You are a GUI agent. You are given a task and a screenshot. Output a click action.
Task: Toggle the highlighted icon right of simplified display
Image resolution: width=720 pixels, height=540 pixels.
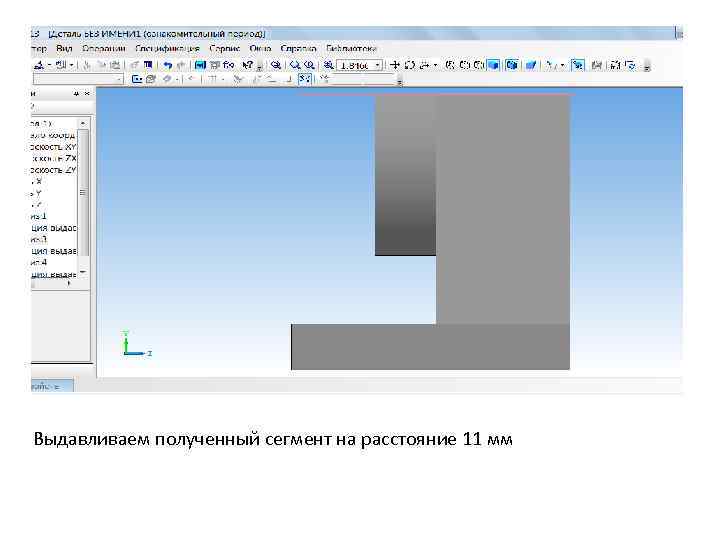(x=578, y=65)
